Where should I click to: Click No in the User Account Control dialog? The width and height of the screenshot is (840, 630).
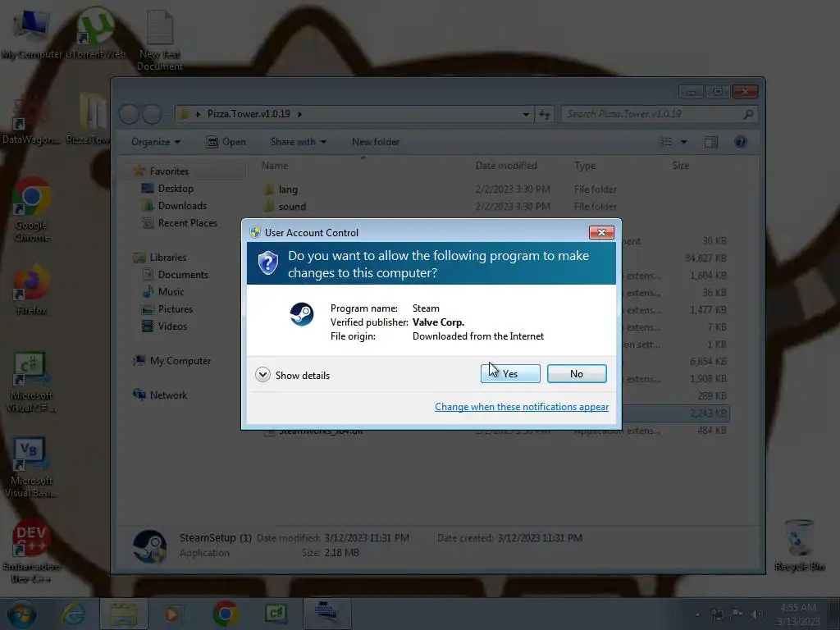[x=577, y=373]
